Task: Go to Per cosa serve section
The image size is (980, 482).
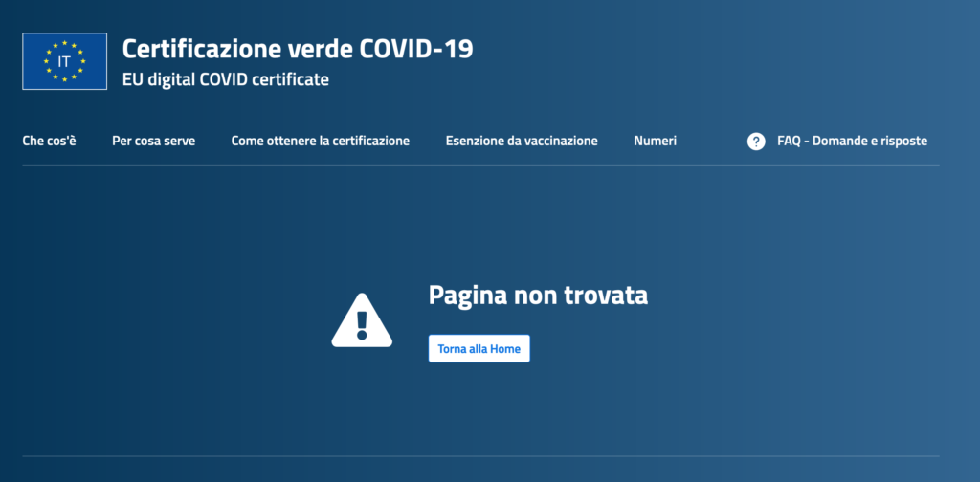Action: pyautogui.click(x=153, y=141)
